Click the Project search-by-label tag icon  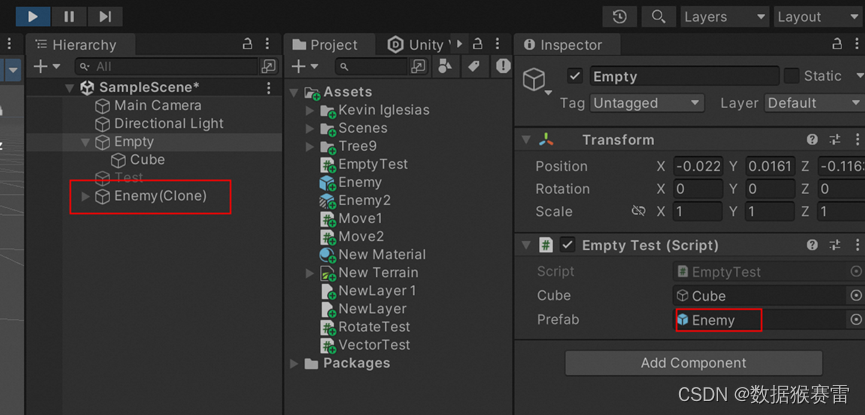pyautogui.click(x=473, y=67)
